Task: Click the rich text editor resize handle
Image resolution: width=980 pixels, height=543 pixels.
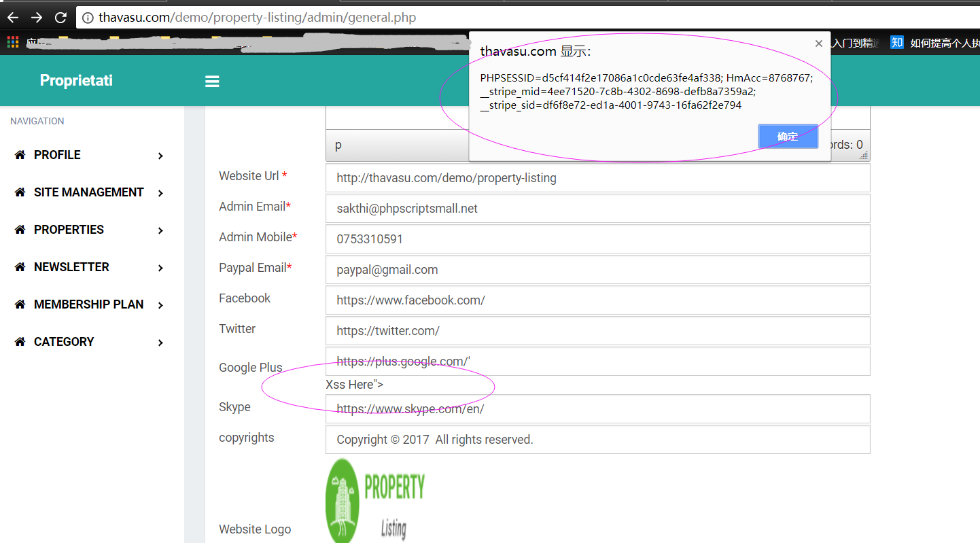Action: tap(864, 156)
